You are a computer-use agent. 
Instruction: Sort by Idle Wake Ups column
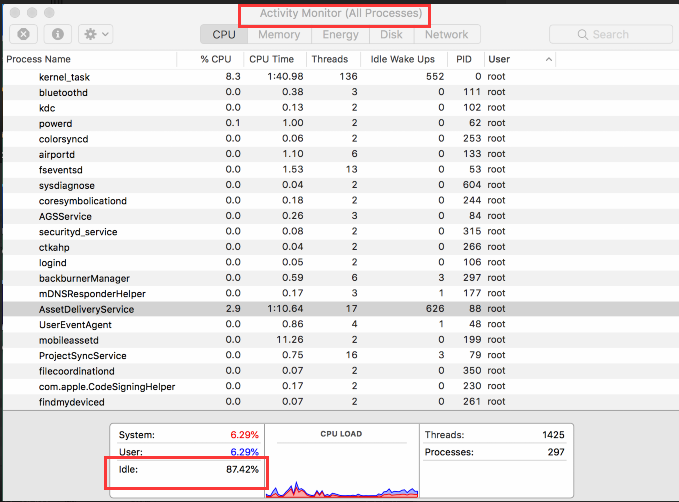click(x=403, y=59)
